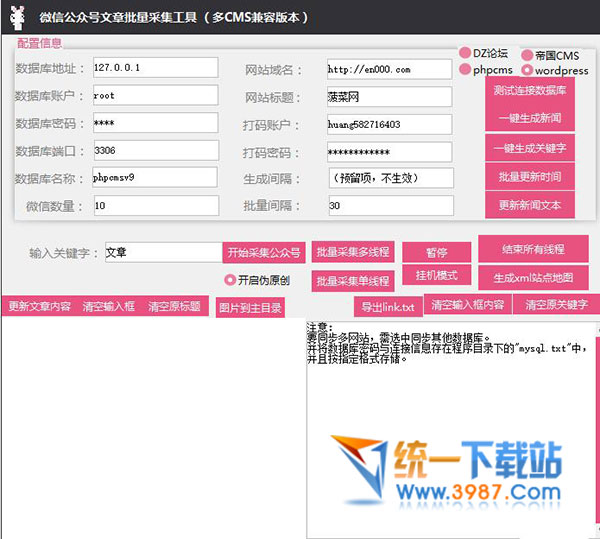Screen dimensions: 600x539
Task: Click 一键生成新闻 button
Action: coord(530,118)
